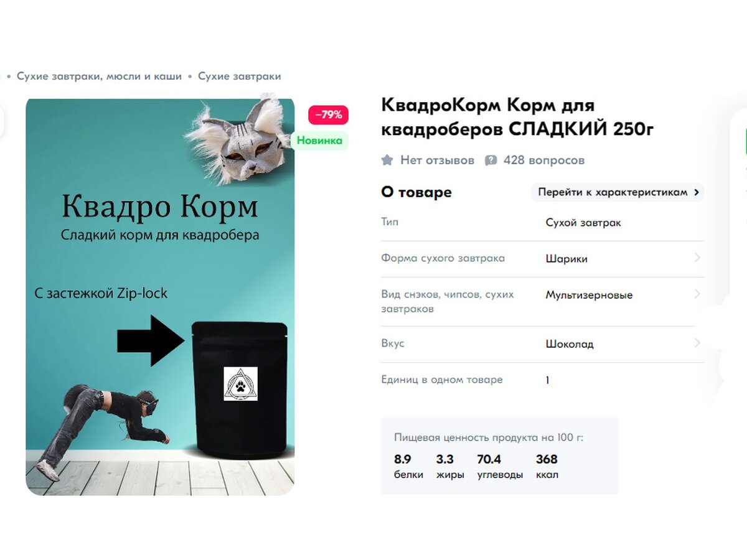Click the questions speech bubble icon
Screen dimensions: 747x560
(491, 161)
